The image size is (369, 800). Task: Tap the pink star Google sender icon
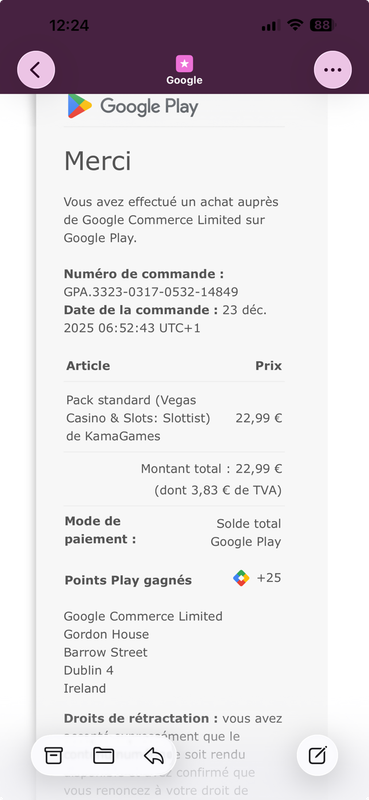184,64
